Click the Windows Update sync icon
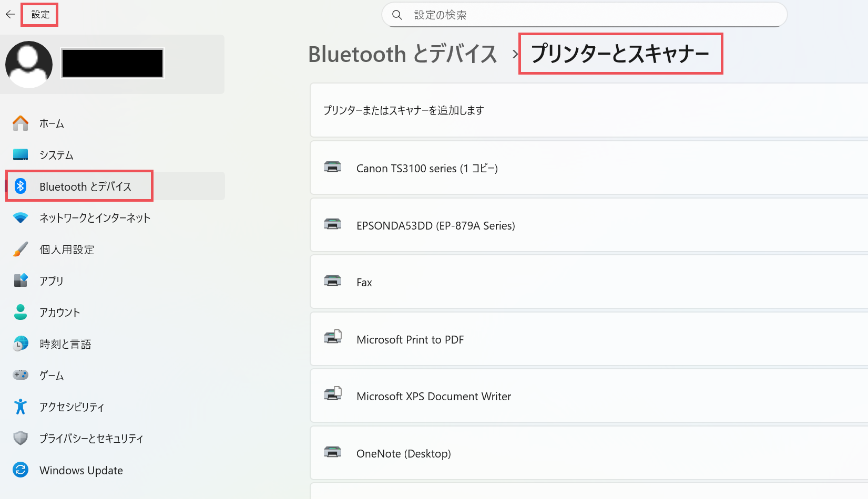 pyautogui.click(x=21, y=470)
